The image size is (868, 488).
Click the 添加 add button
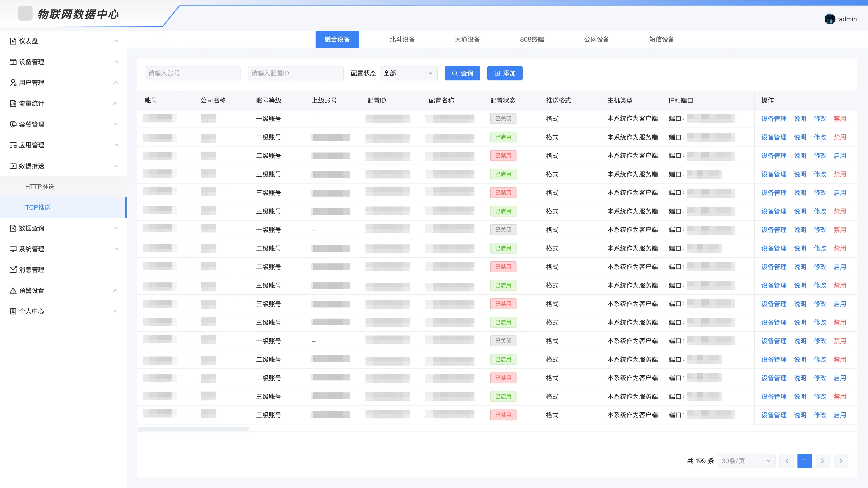(x=505, y=73)
